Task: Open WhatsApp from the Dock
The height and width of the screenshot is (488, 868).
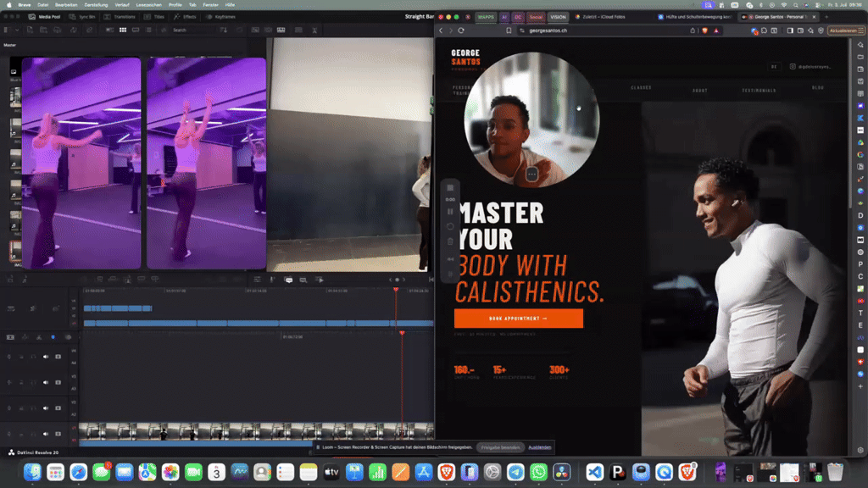Action: click(x=538, y=472)
